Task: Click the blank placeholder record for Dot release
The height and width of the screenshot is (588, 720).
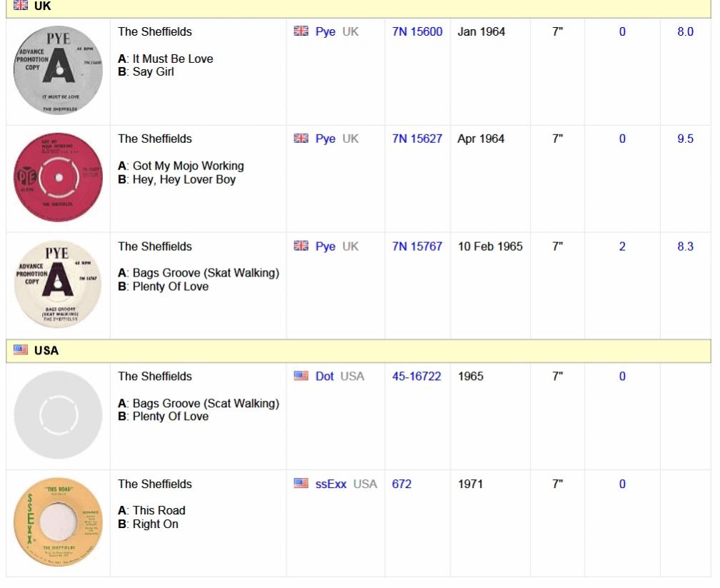Action: [57, 414]
